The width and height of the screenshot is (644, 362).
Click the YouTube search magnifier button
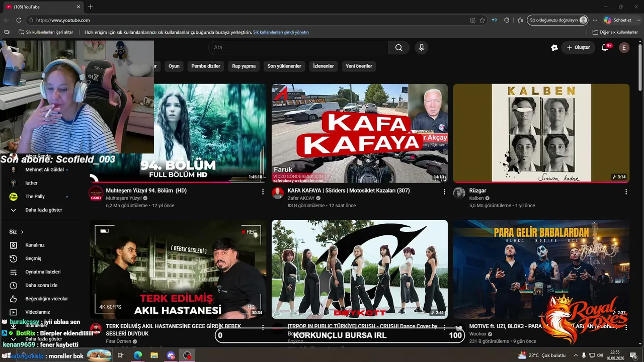(x=398, y=48)
